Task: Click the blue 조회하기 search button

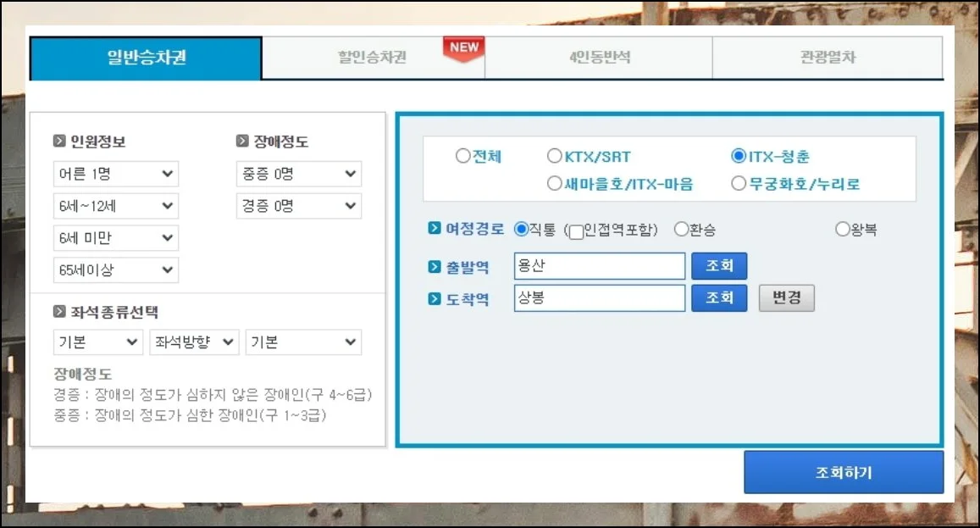Action: click(843, 472)
